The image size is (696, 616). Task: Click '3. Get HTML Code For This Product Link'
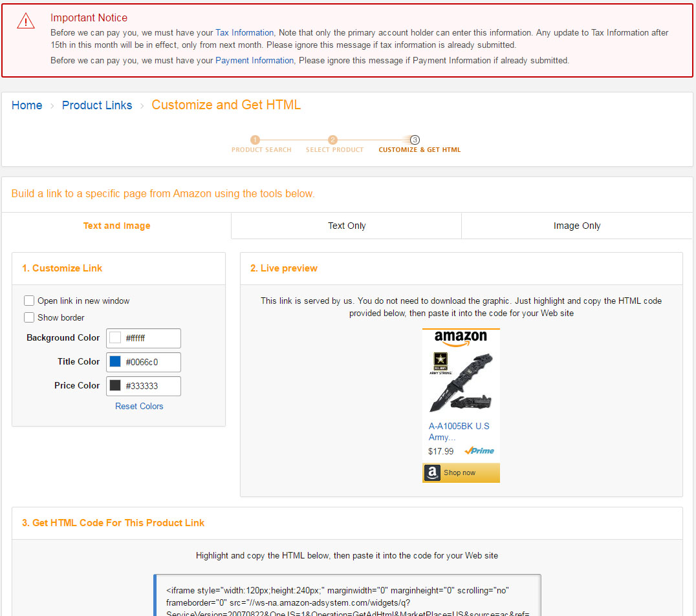113,523
